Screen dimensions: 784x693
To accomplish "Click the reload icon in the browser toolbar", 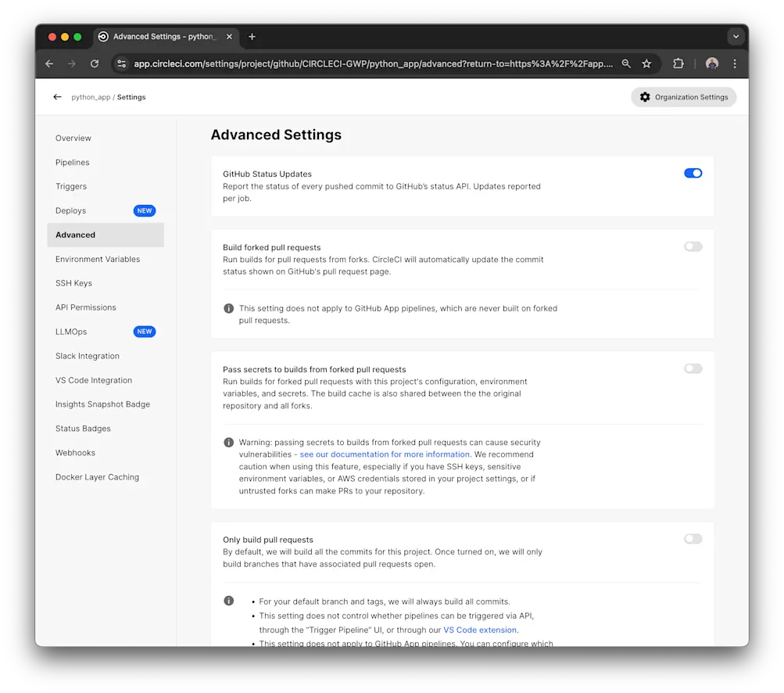I will (95, 63).
